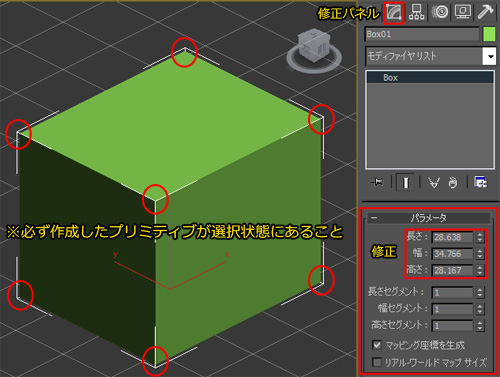The height and width of the screenshot is (377, 500).
Task: Click the 幅セグメント spinner arrows
Action: click(480, 309)
